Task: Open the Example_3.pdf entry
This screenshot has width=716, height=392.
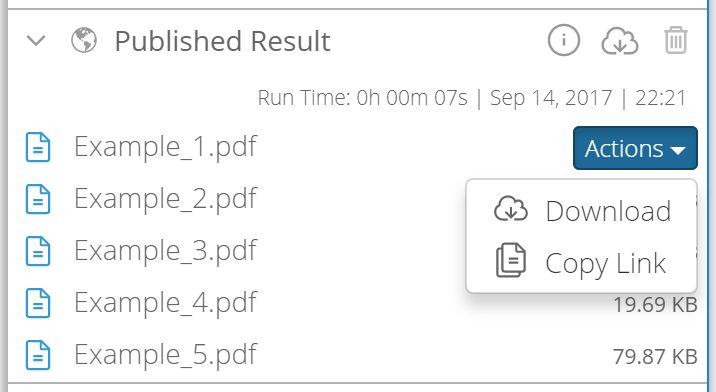Action: 166,251
